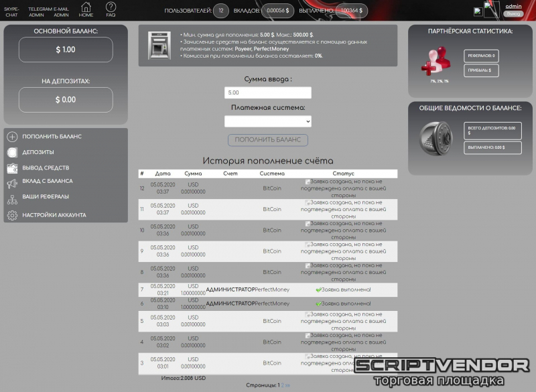Open the E-mail Admin contact link
This screenshot has width=536, height=392.
61,11
